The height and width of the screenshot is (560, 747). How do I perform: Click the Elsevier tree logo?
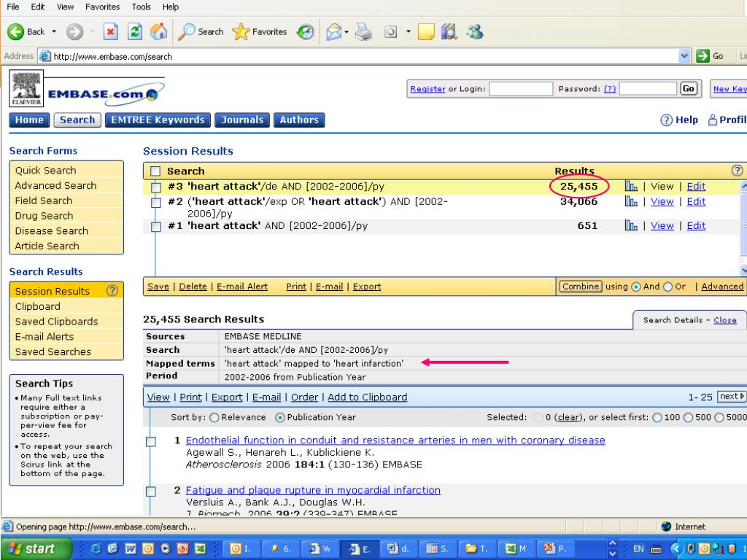(26, 88)
